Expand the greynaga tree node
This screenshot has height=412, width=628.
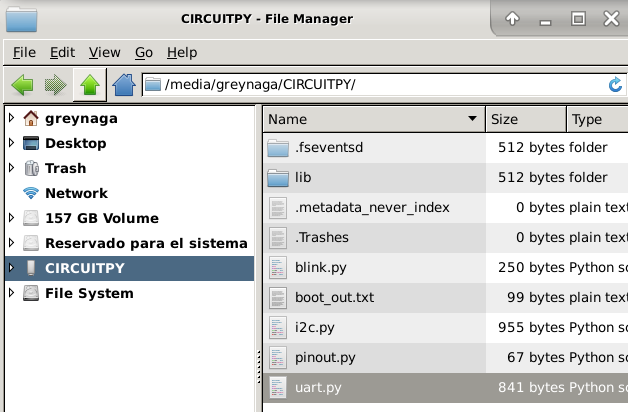tap(12, 118)
